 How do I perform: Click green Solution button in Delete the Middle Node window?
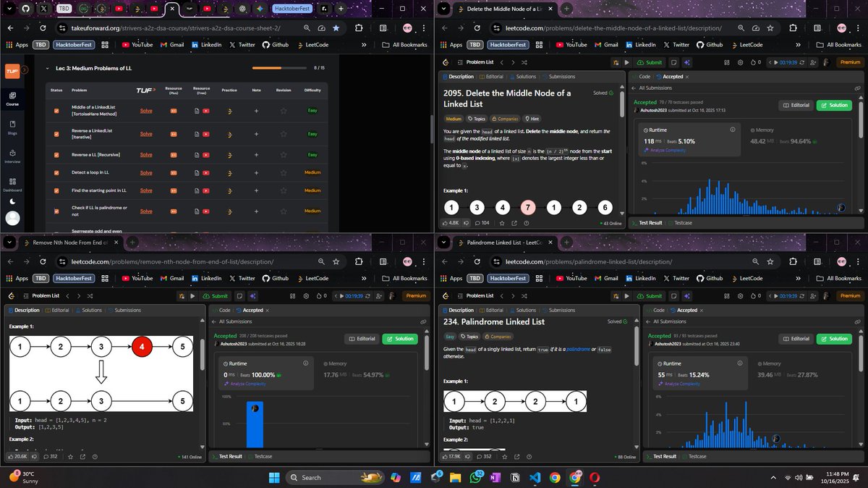(834, 105)
